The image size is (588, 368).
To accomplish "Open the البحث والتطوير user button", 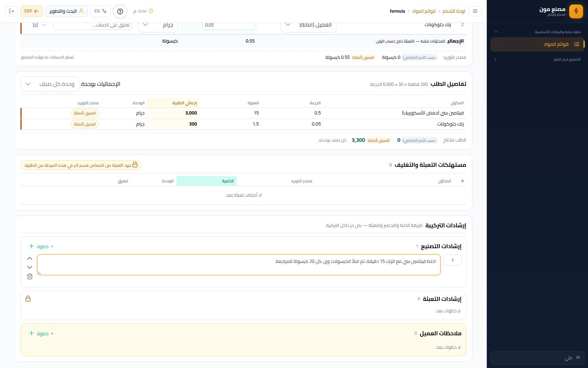I will [67, 11].
